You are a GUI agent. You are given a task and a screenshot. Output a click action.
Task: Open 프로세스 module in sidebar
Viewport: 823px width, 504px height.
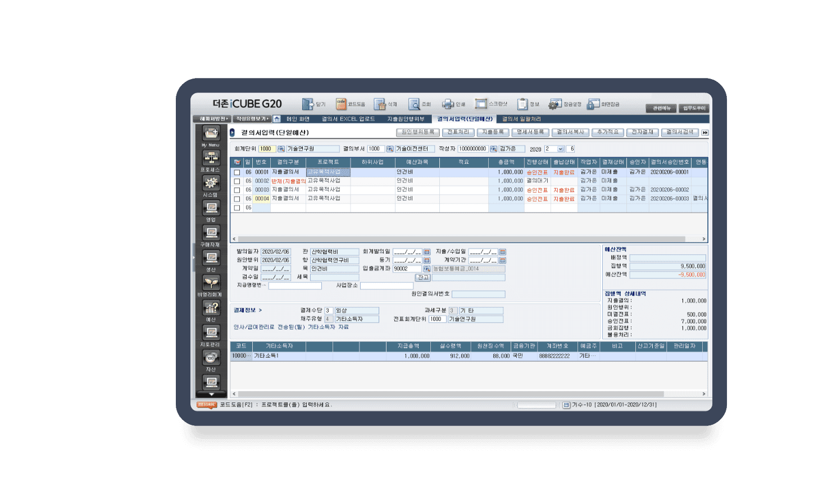[211, 158]
